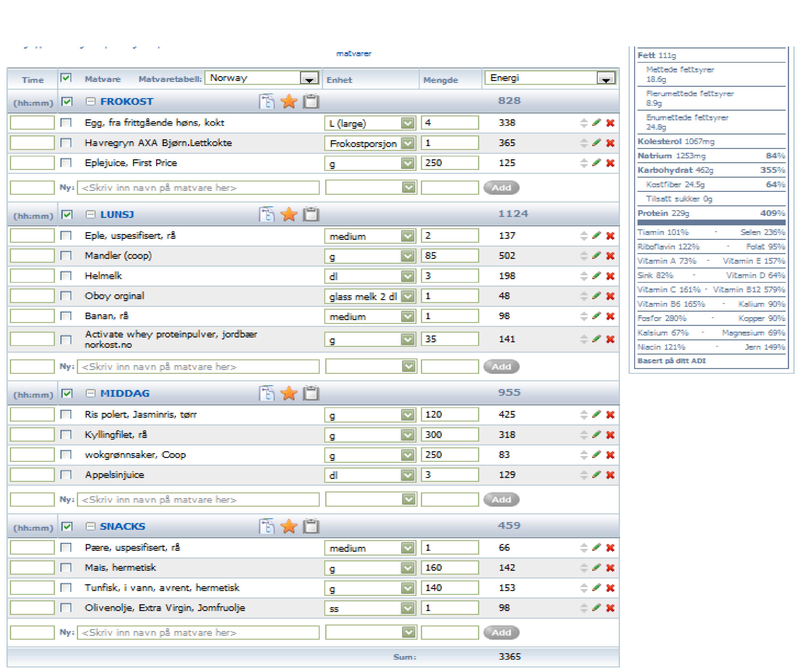The height and width of the screenshot is (672, 797).
Task: Edit the Activate whey proteinpulver row
Action: click(x=597, y=339)
